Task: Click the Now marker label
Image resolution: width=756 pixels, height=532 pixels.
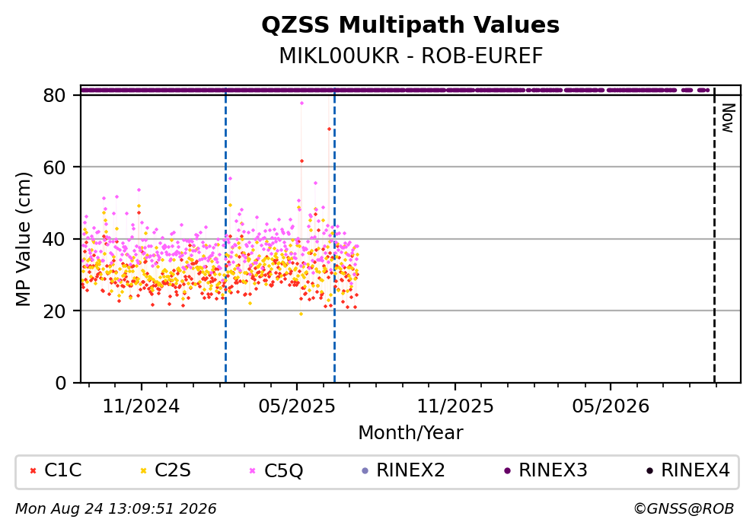Action: coord(728,118)
